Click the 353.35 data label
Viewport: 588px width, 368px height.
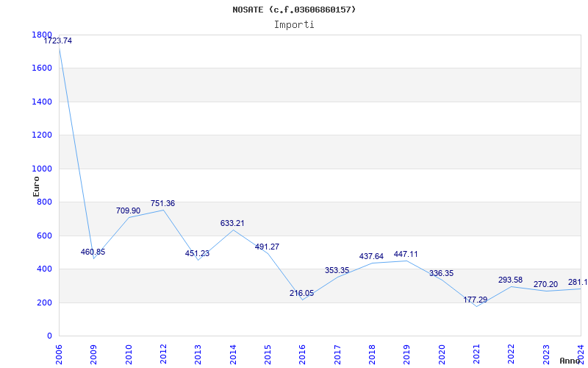[337, 270]
